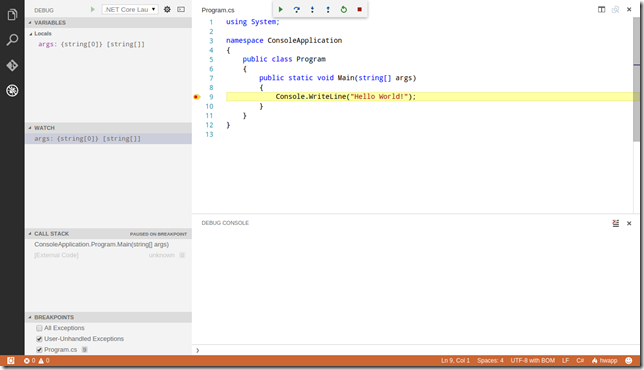This screenshot has height=370, width=644.
Task: Start debugging with green play arrow in sidebar
Action: click(93, 9)
